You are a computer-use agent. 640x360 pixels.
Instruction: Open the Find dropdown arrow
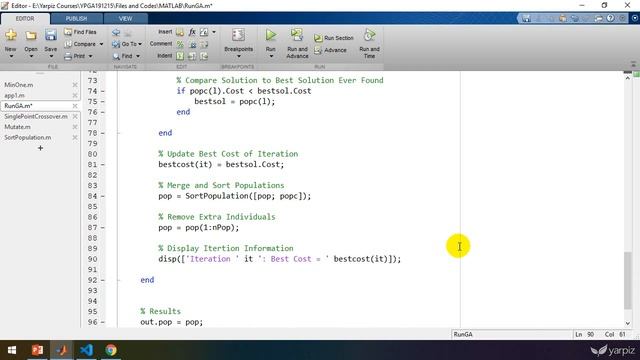tap(138, 56)
